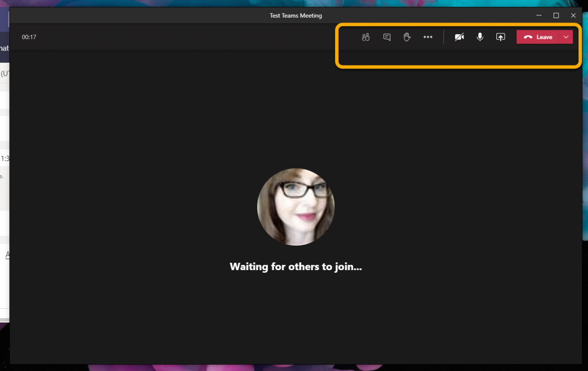Maximize the meeting window
Viewport: 588px width, 371px height.
pyautogui.click(x=556, y=16)
